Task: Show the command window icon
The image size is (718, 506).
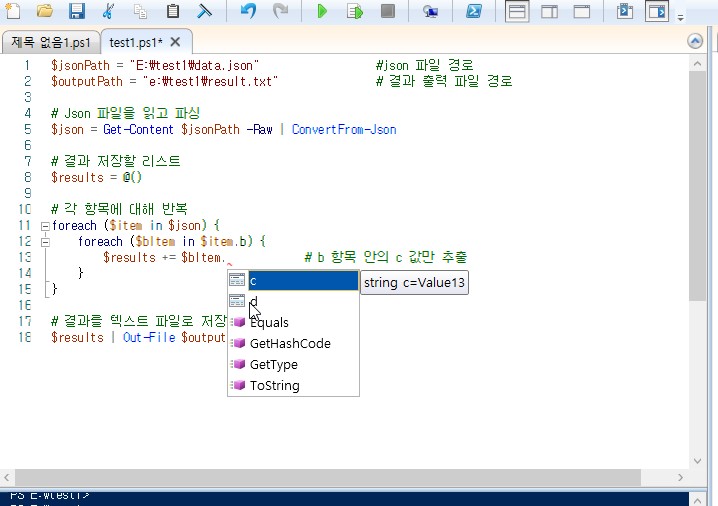Action: pyautogui.click(x=625, y=11)
